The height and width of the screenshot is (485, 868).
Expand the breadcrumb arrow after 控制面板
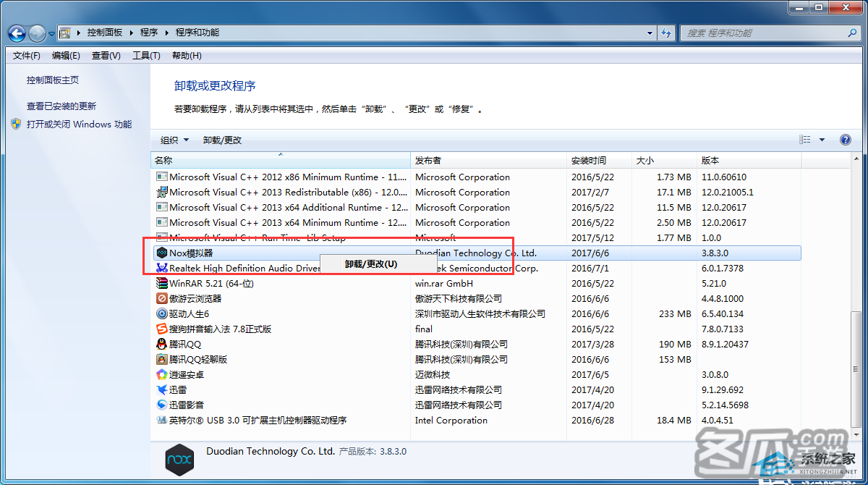coord(132,33)
